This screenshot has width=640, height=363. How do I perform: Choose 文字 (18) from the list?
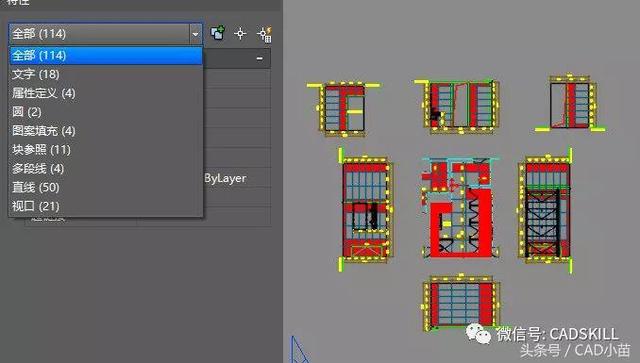[x=106, y=74]
